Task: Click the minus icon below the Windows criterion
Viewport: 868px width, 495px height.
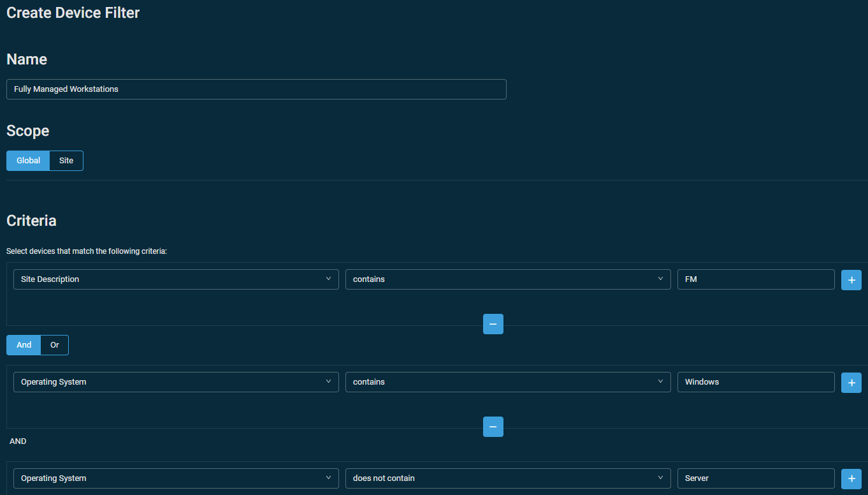Action: 493,426
